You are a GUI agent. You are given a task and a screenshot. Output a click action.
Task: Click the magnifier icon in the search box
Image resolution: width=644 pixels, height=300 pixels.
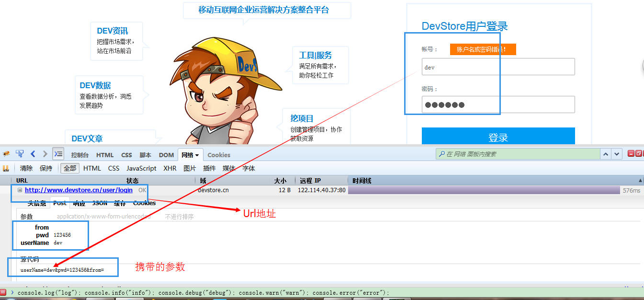click(x=441, y=154)
